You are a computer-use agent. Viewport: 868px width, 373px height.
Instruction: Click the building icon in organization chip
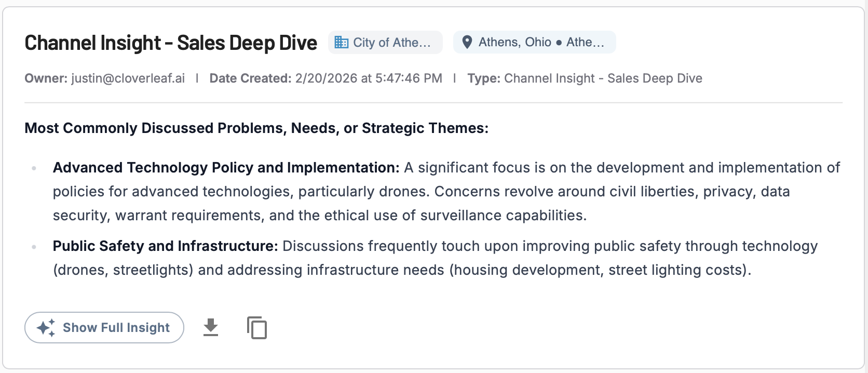pos(342,43)
